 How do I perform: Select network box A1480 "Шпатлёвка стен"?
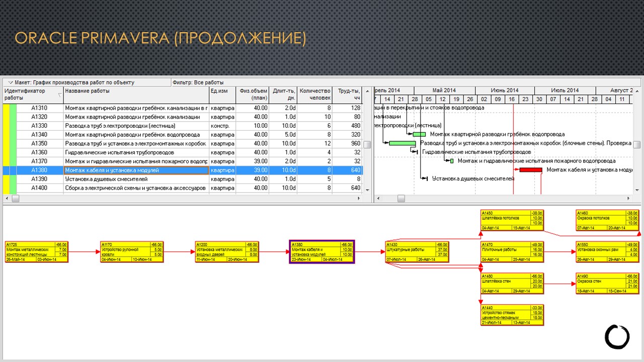pos(512,284)
